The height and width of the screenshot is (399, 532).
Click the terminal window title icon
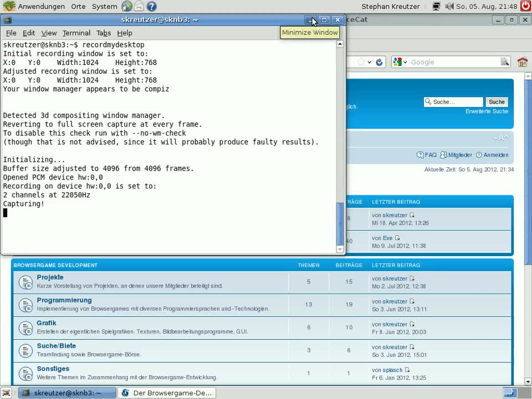pos(7,20)
